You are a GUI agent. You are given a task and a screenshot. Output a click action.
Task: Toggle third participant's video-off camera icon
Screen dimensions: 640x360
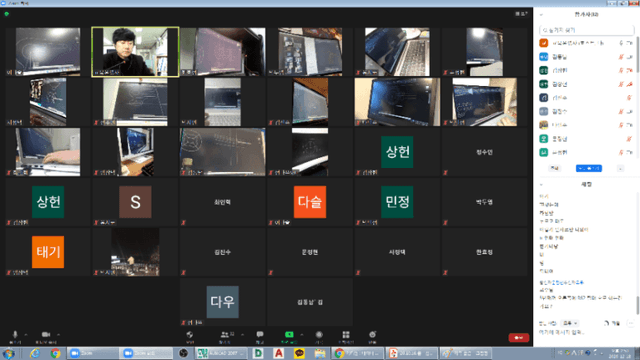(629, 71)
